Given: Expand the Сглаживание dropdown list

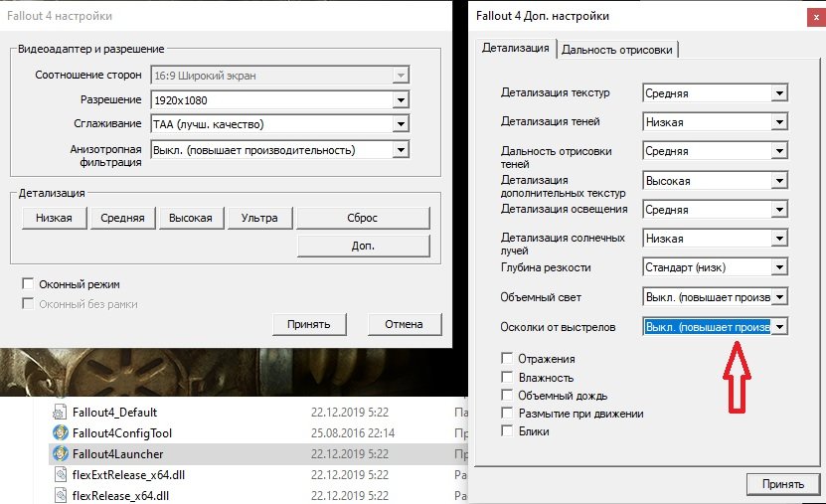Looking at the screenshot, I should point(400,124).
